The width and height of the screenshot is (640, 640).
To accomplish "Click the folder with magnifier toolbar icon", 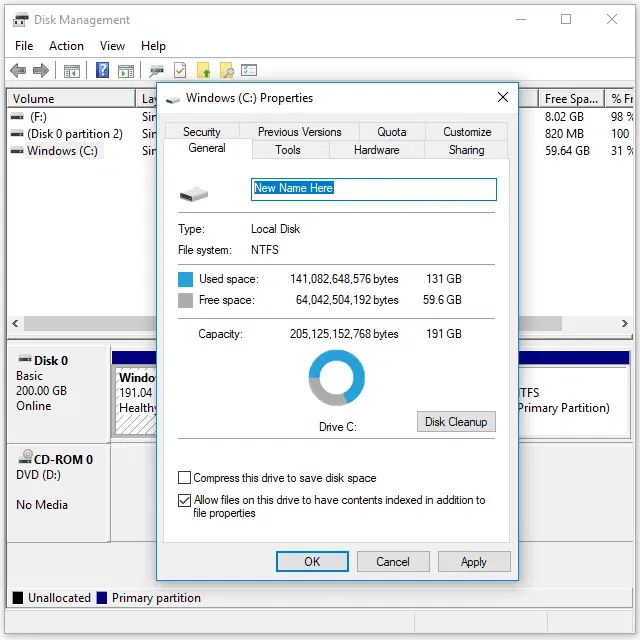I will pyautogui.click(x=226, y=70).
